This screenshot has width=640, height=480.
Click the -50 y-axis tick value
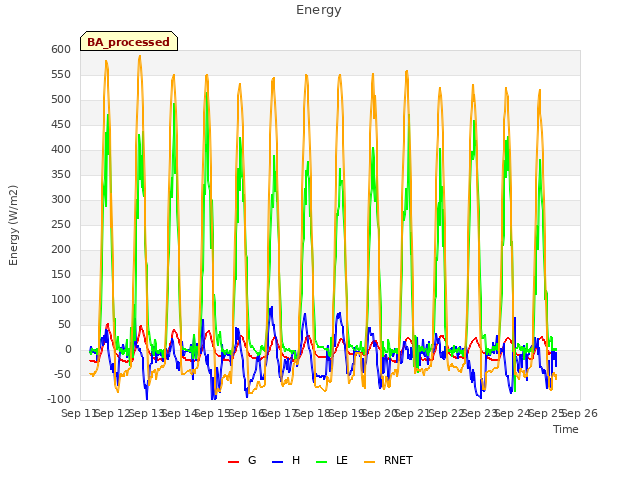pos(63,374)
